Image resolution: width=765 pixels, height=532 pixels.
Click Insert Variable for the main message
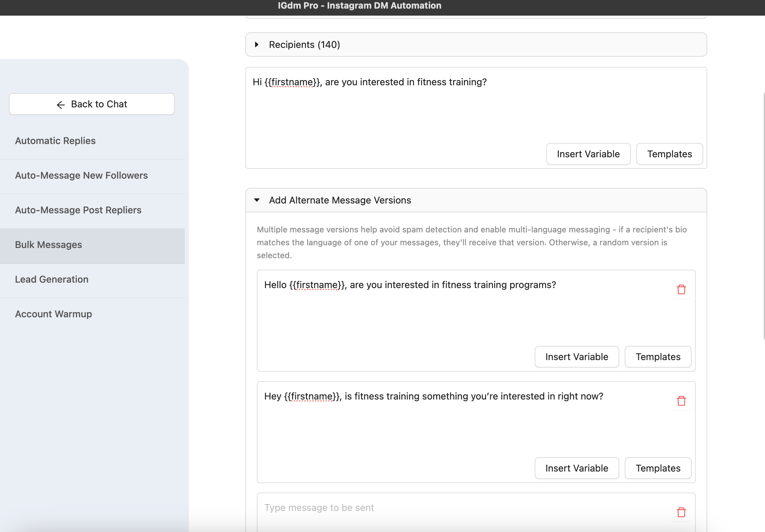[588, 154]
